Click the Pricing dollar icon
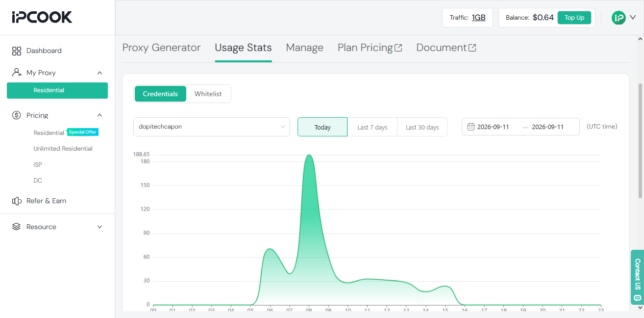 tap(17, 115)
